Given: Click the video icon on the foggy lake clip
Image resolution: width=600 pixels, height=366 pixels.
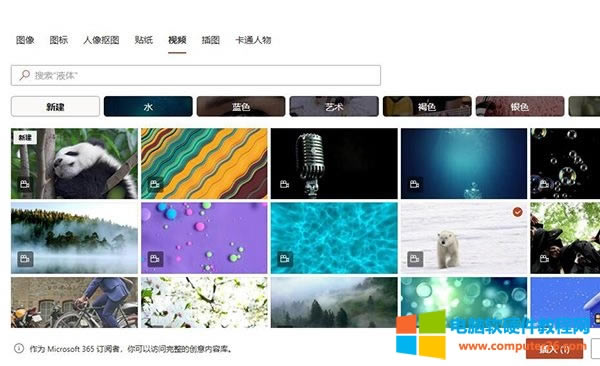Looking at the screenshot, I should click(x=25, y=259).
